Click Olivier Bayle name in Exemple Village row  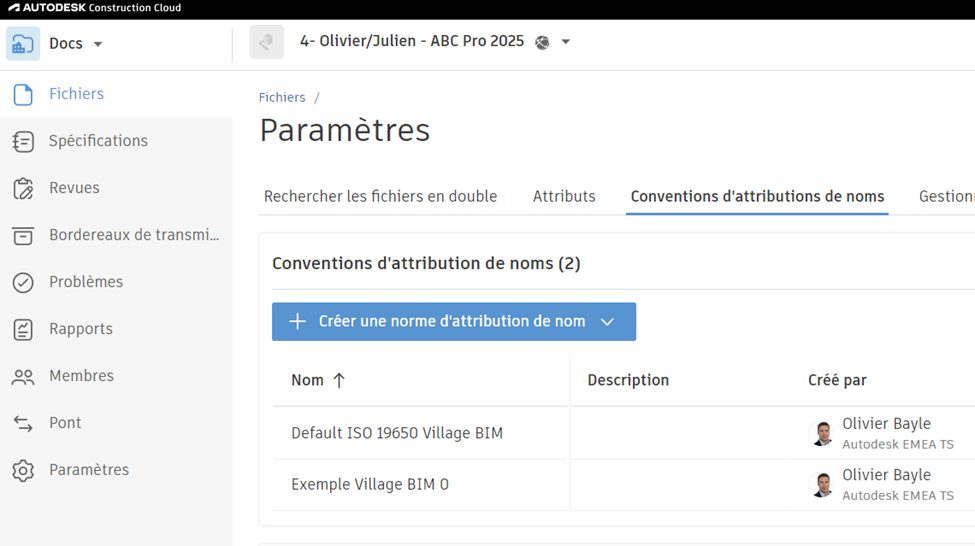coord(886,475)
